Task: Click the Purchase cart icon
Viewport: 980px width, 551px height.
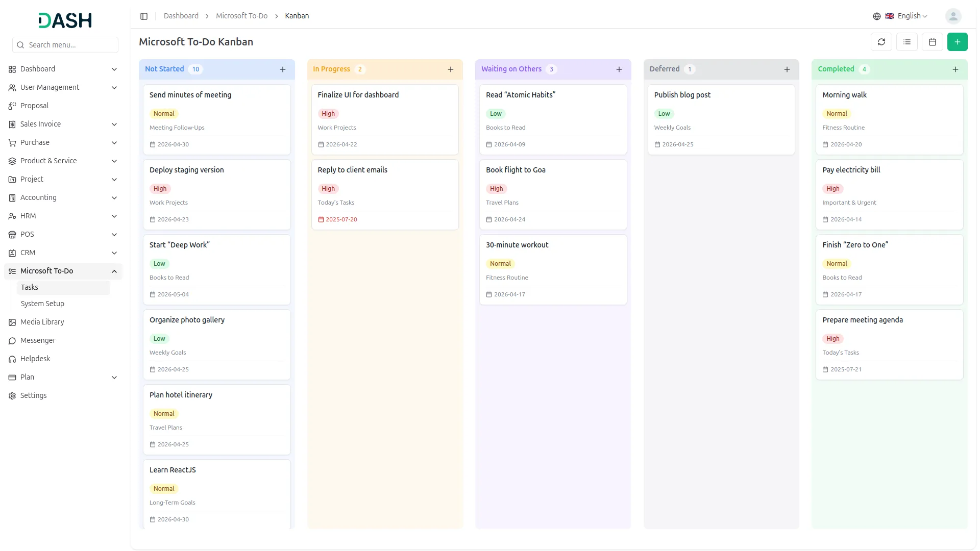Action: tap(12, 143)
